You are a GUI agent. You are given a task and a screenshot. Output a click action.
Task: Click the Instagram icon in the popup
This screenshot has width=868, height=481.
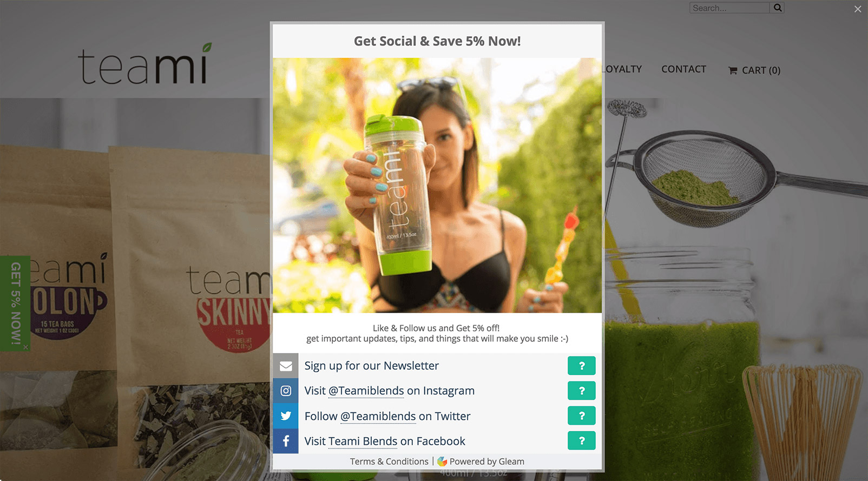tap(286, 391)
